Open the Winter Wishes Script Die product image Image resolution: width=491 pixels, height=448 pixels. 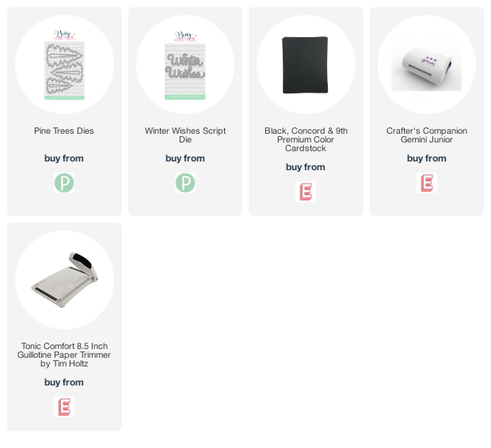click(x=185, y=64)
